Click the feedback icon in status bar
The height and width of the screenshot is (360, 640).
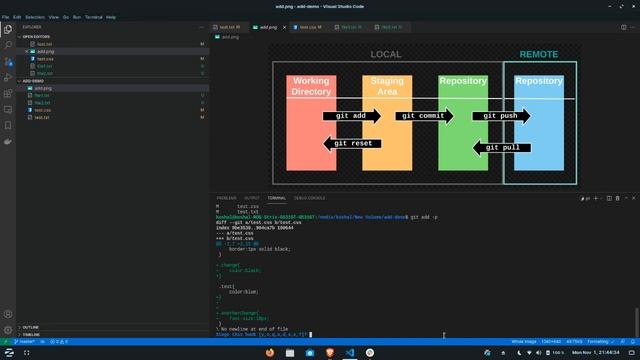(622, 342)
